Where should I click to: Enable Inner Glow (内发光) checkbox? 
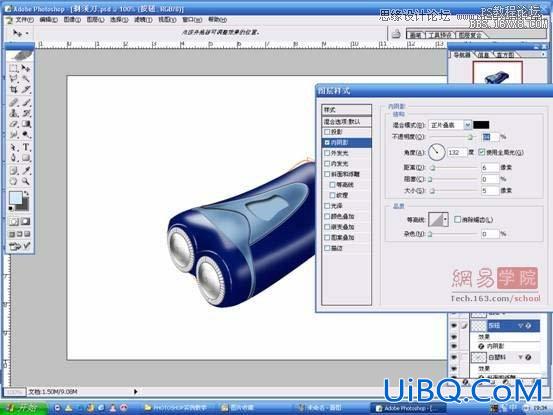(x=327, y=164)
